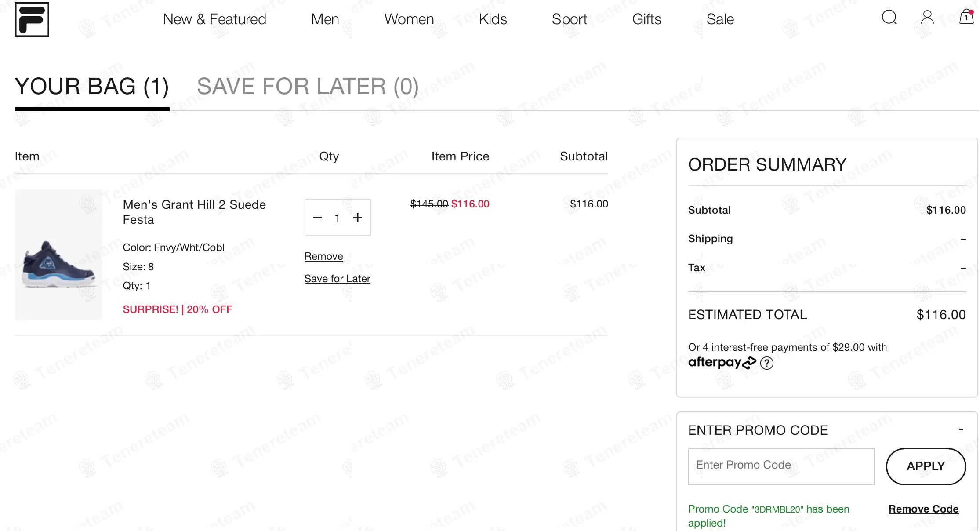
Task: Increase quantity with plus button
Action: [x=358, y=218]
